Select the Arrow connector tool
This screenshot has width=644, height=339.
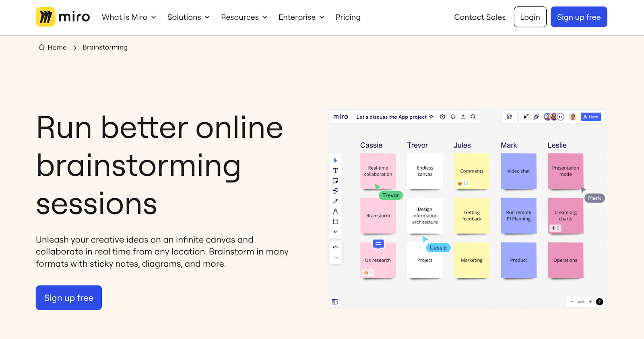[335, 201]
